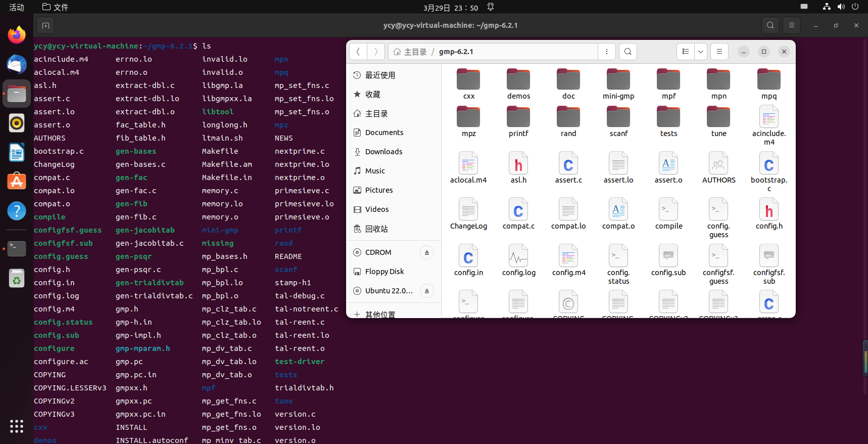Search files in gmp-6.2.1 folder
The width and height of the screenshot is (868, 444).
point(628,52)
